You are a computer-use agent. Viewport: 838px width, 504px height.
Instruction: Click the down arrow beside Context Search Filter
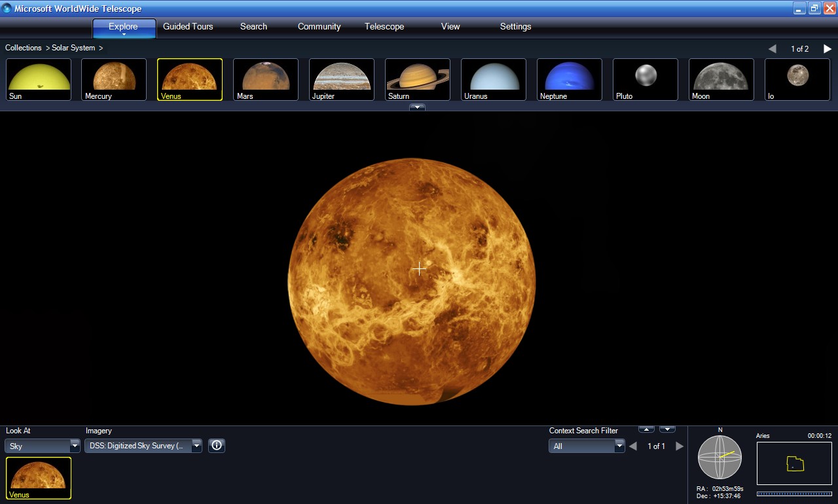tap(667, 429)
